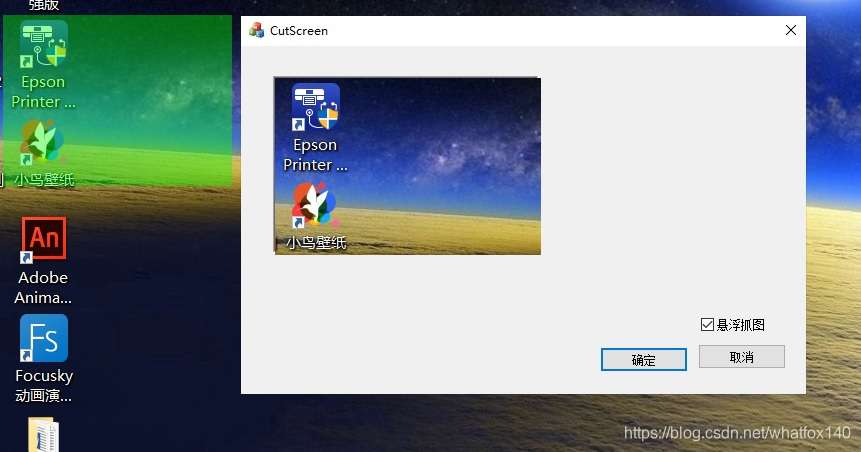The image size is (861, 452).
Task: Click the CutScreen window title text
Action: click(x=299, y=31)
